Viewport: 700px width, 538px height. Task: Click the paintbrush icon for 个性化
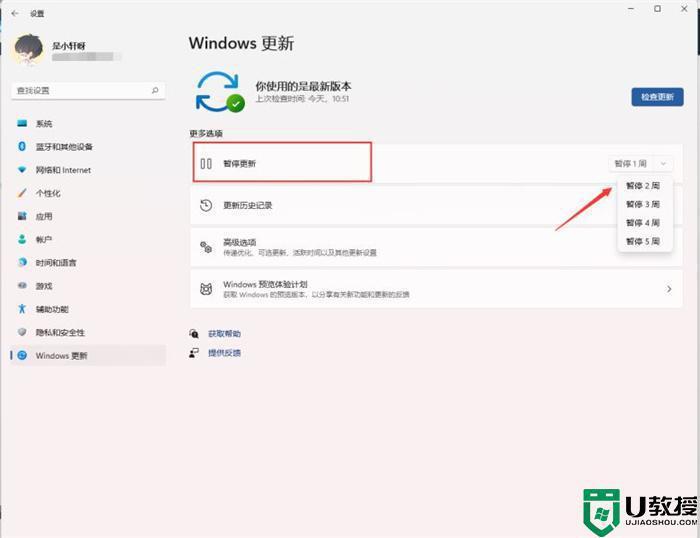pos(22,193)
